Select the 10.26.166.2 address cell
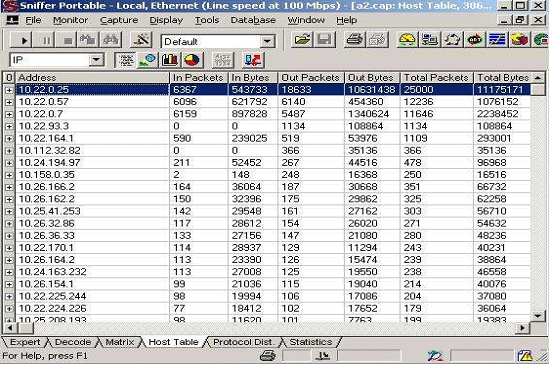Viewport: 549px width, 365px height. coord(92,187)
